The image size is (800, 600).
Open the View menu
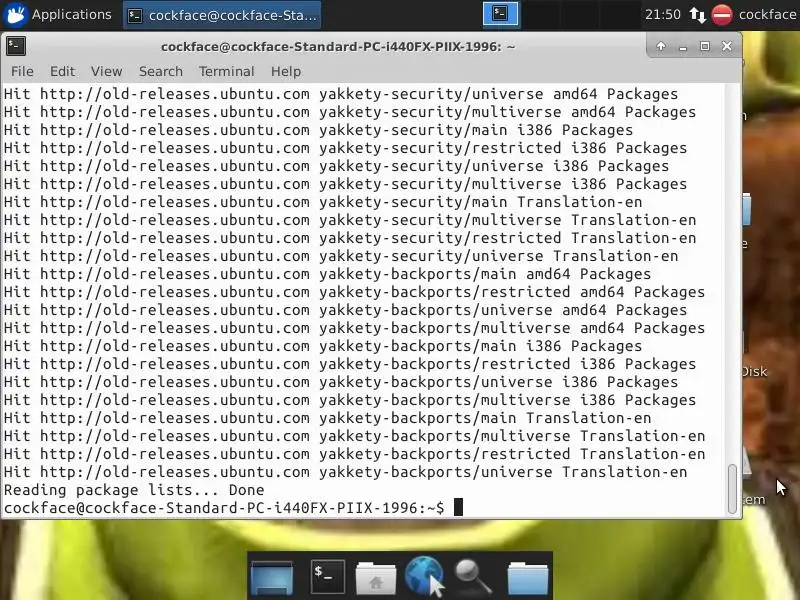(x=106, y=71)
